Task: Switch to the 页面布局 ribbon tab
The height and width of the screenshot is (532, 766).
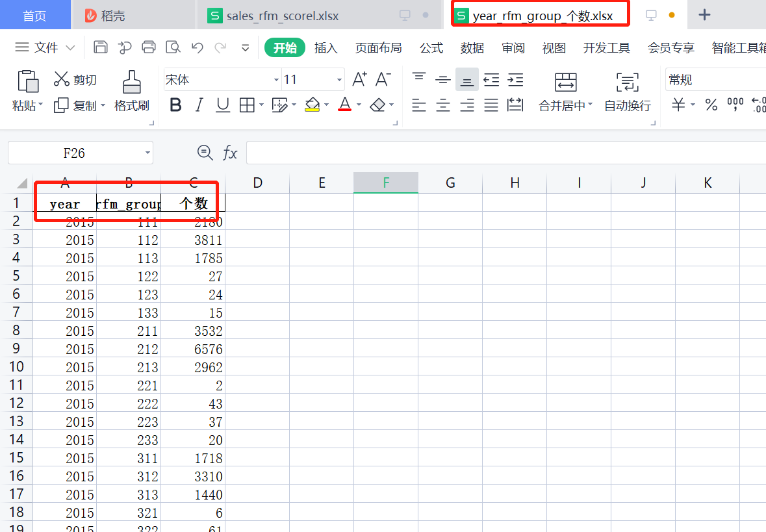Action: point(379,48)
